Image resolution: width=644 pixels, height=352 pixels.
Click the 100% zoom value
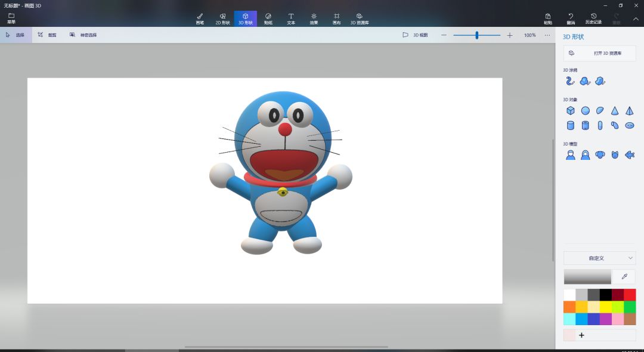tap(530, 35)
